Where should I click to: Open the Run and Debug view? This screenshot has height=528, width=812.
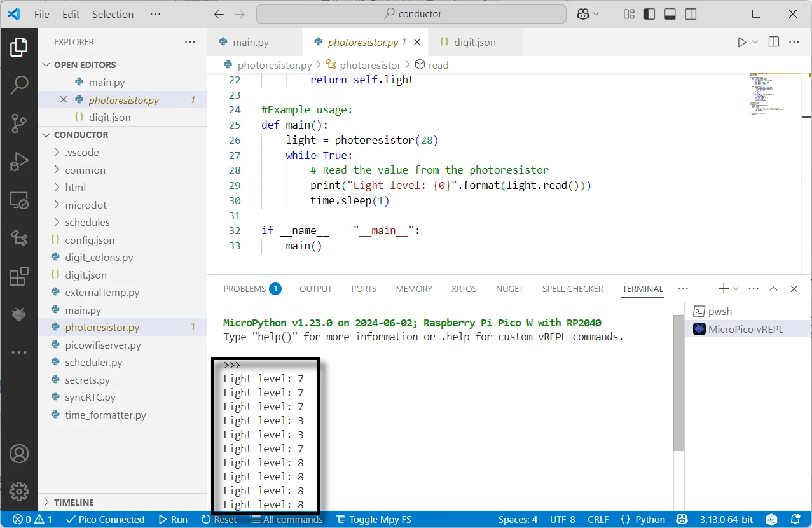click(x=19, y=162)
